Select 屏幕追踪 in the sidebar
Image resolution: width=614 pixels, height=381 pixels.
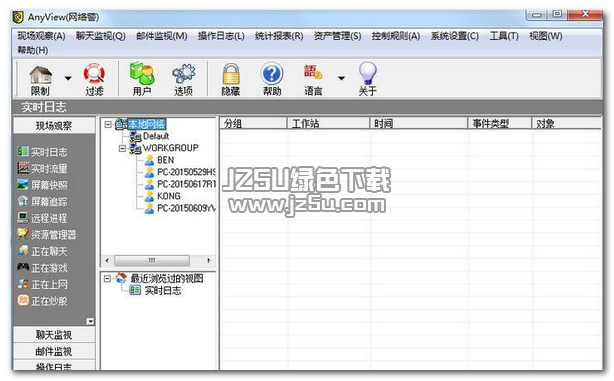(x=43, y=202)
